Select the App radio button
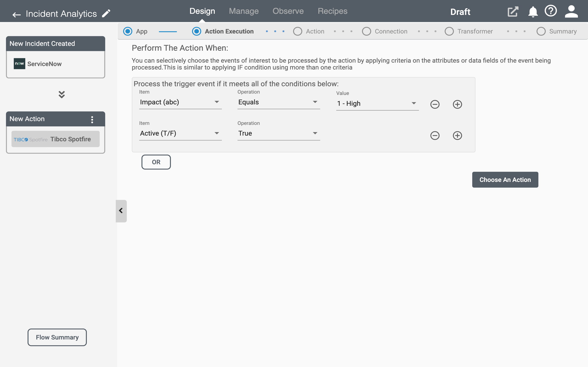Screen dimensions: 588x367 click(x=128, y=31)
